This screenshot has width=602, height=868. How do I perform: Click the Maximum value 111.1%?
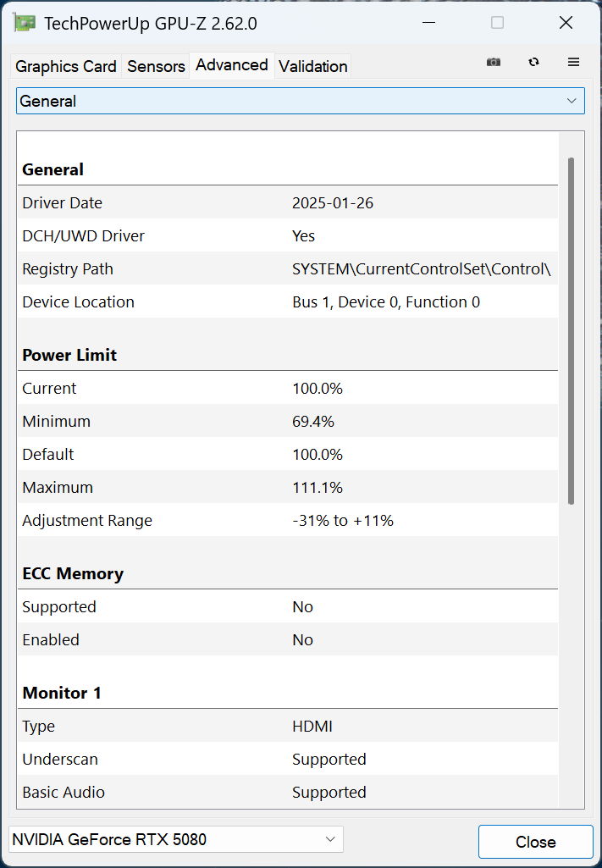(318, 488)
